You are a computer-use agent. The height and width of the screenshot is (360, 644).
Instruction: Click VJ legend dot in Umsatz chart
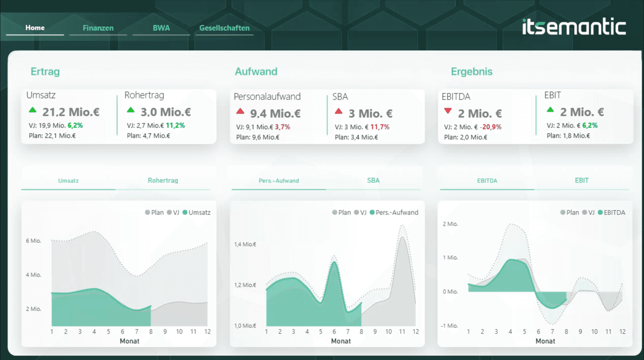pyautogui.click(x=169, y=212)
